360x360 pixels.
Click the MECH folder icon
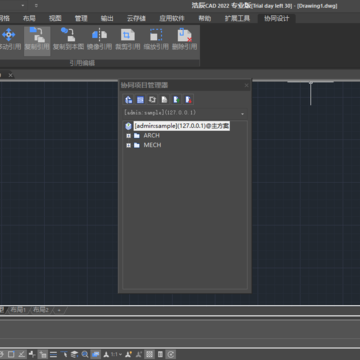point(137,145)
